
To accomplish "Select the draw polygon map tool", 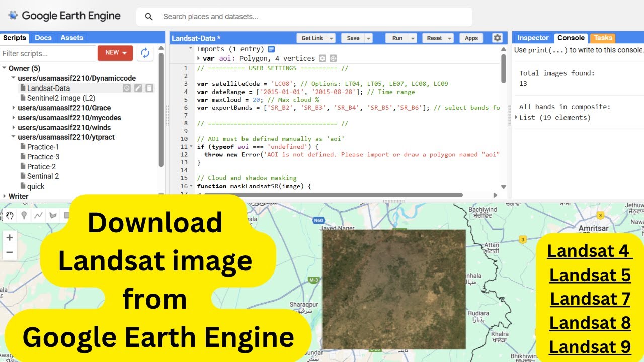I will tap(53, 216).
